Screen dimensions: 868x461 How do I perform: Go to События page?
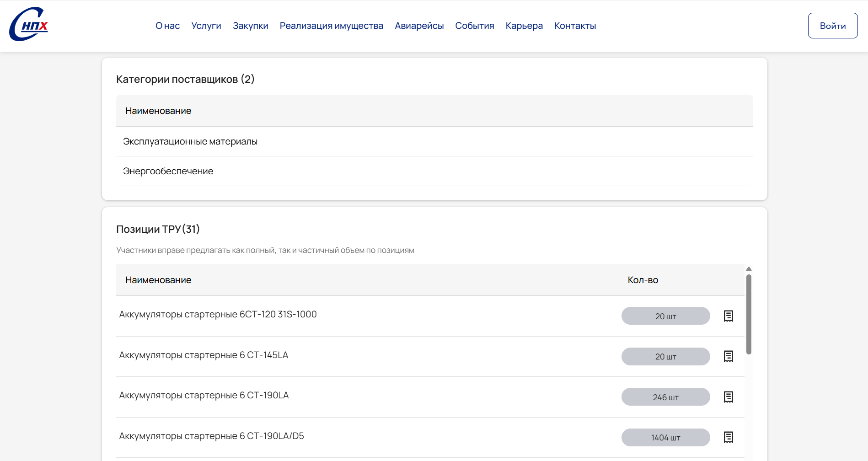[475, 26]
